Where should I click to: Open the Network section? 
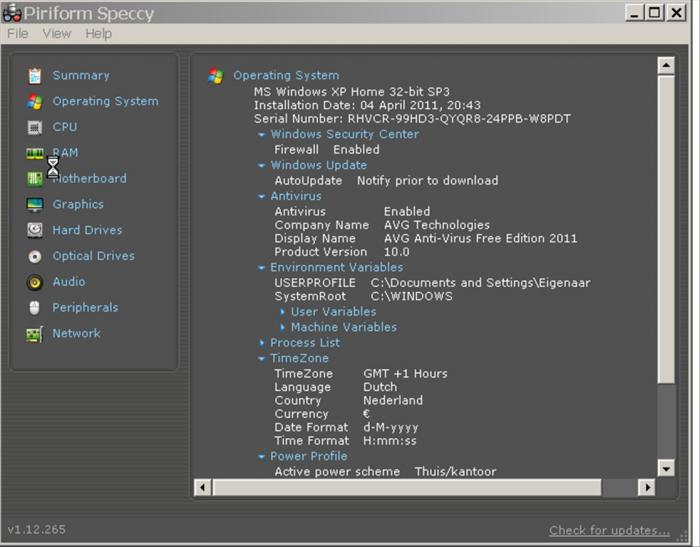coord(76,334)
